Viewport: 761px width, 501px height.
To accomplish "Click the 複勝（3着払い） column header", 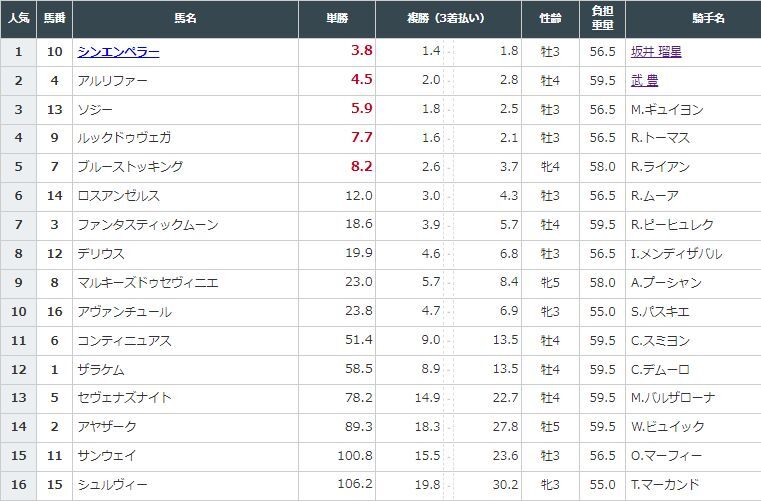I will click(x=448, y=18).
